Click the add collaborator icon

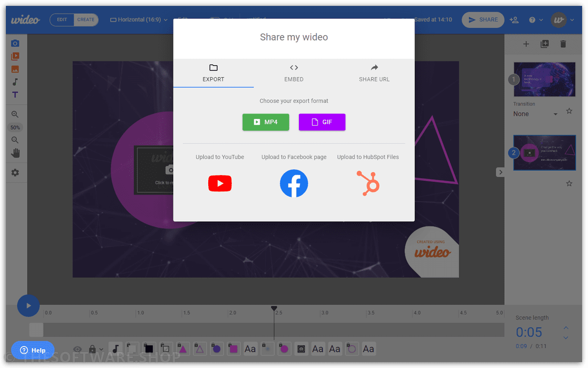click(x=514, y=20)
